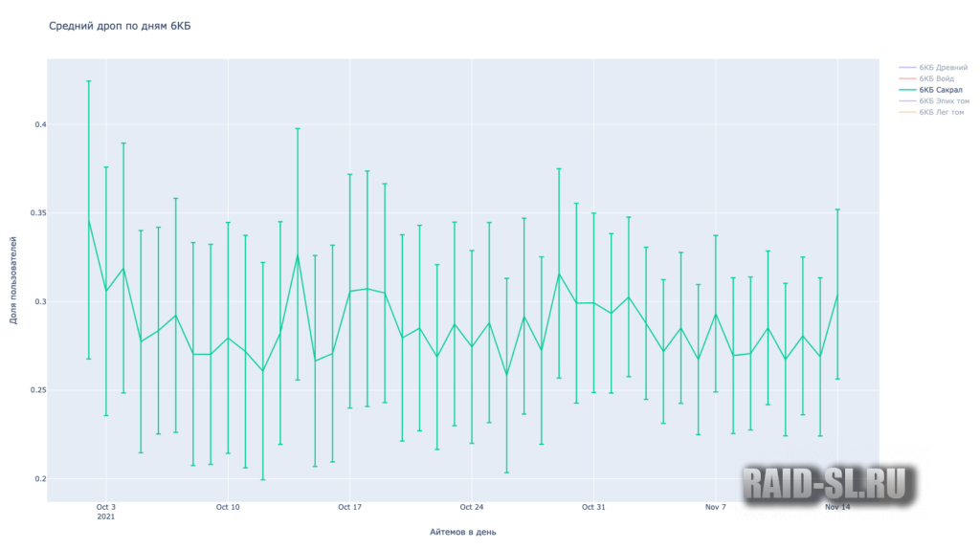
Task: Click the chart title Средний дроп по дням 6КБ
Action: click(120, 26)
